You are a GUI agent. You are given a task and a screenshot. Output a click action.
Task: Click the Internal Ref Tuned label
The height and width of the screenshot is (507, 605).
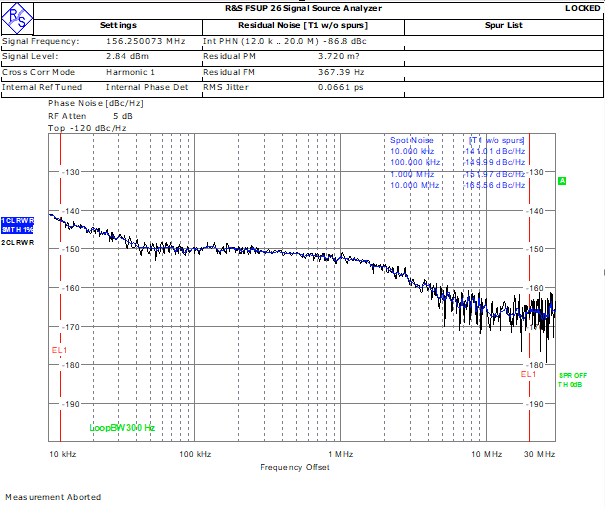42,87
